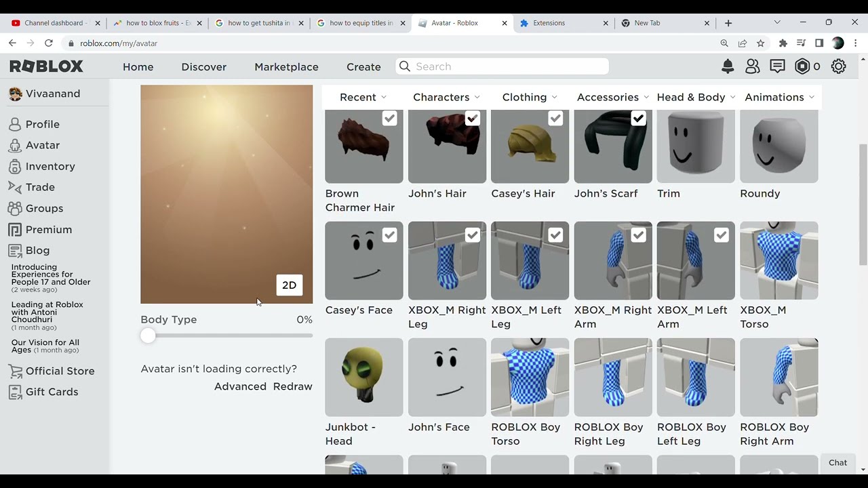
Task: Open Premium in the sidebar
Action: point(48,229)
